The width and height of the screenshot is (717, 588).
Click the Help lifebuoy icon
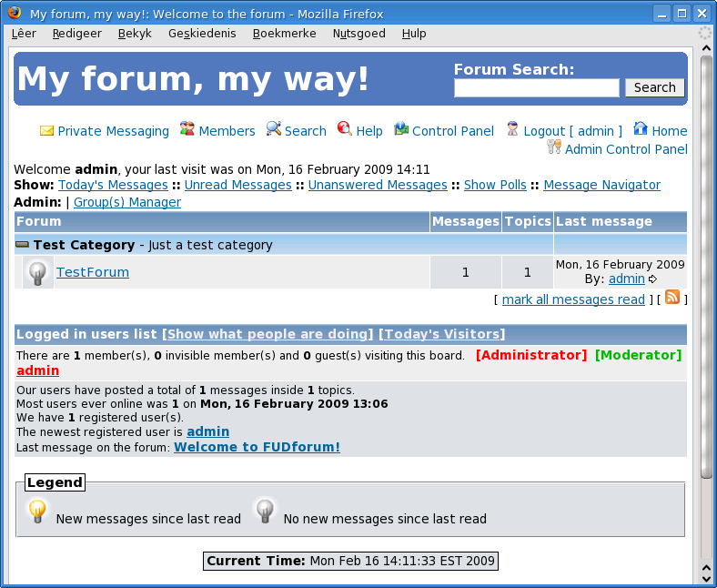click(x=344, y=129)
